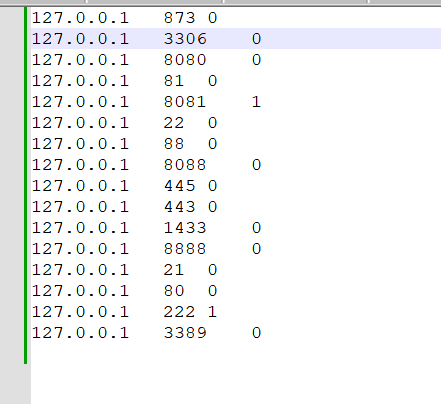Click port number 3389 on last line

pos(185,333)
